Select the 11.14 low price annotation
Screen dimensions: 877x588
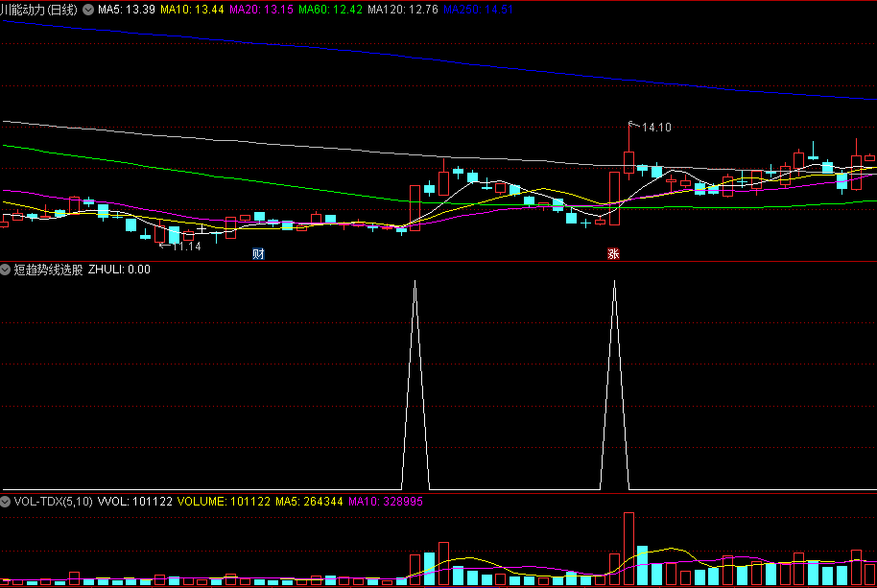[x=186, y=247]
